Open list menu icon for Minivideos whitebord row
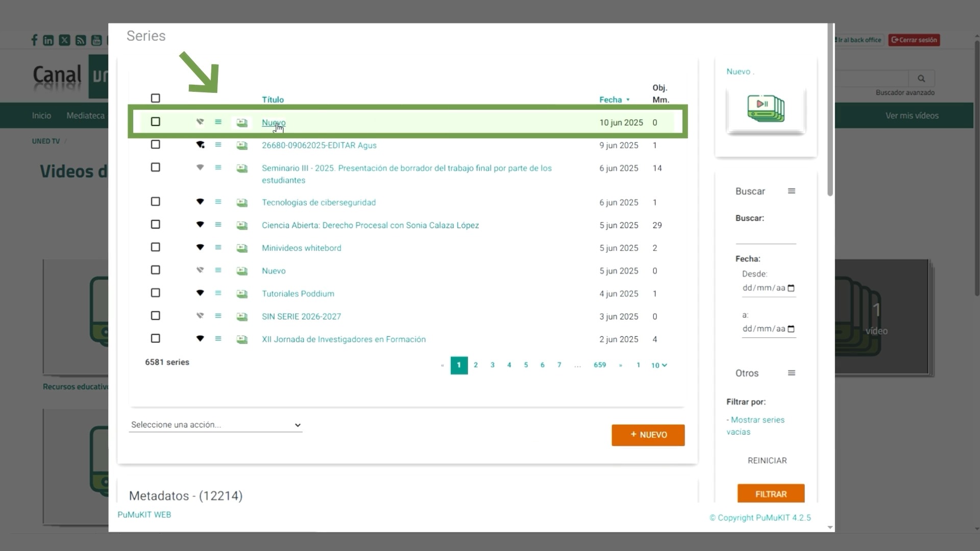 click(218, 247)
